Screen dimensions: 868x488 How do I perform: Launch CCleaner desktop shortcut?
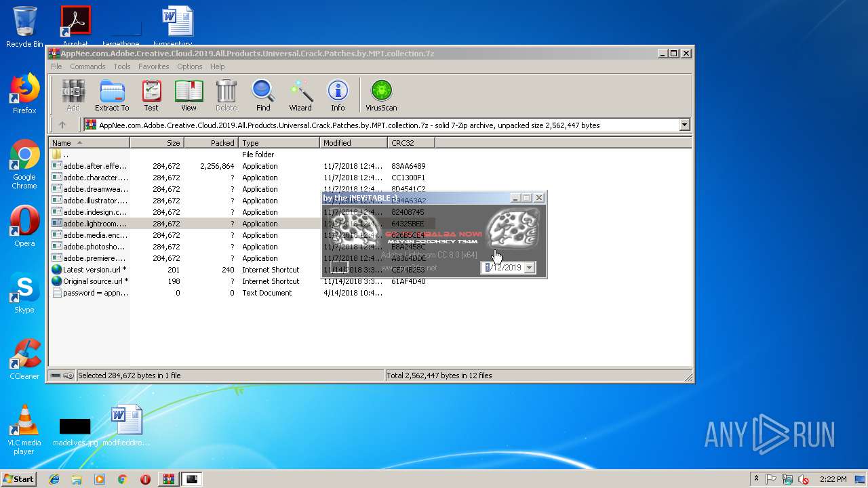point(24,359)
